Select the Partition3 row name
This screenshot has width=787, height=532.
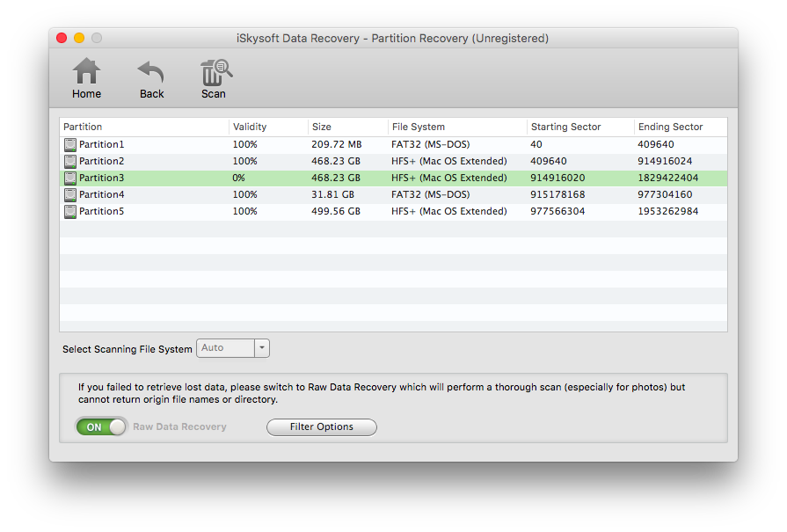pos(101,178)
